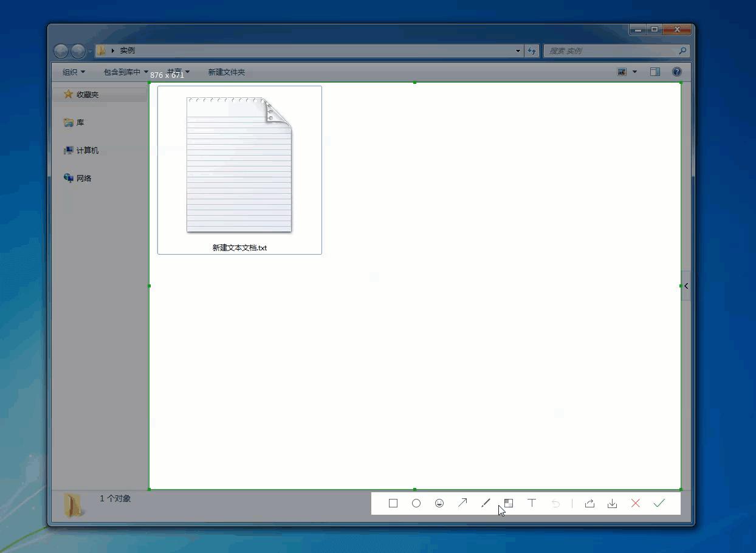Select the rectangle annotation tool
The image size is (756, 553).
[x=393, y=503]
